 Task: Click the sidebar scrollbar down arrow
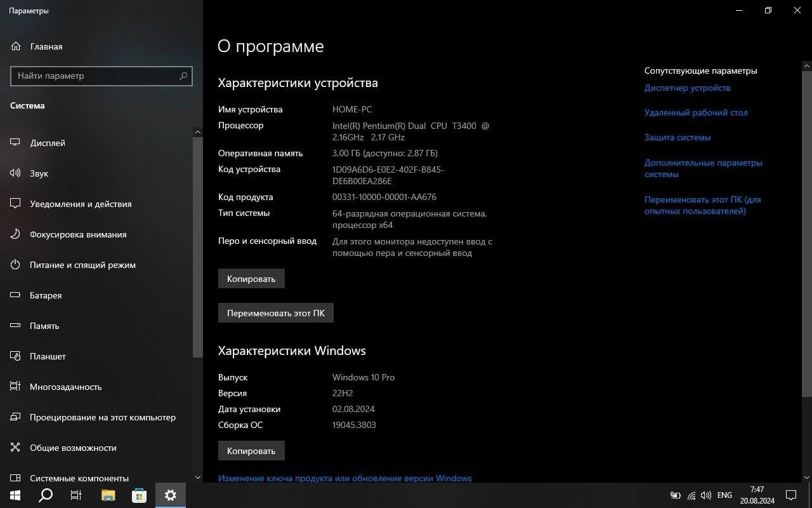[198, 478]
